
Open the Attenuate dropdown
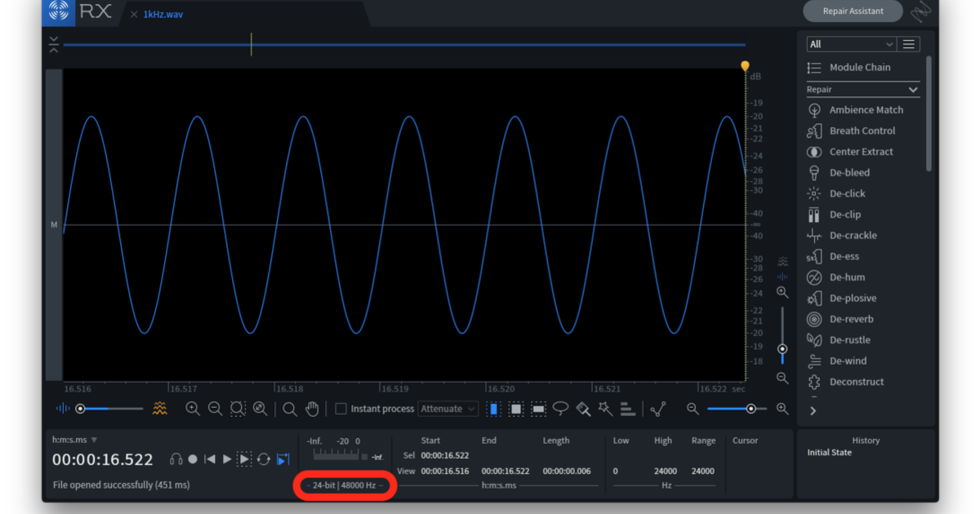[x=448, y=408]
